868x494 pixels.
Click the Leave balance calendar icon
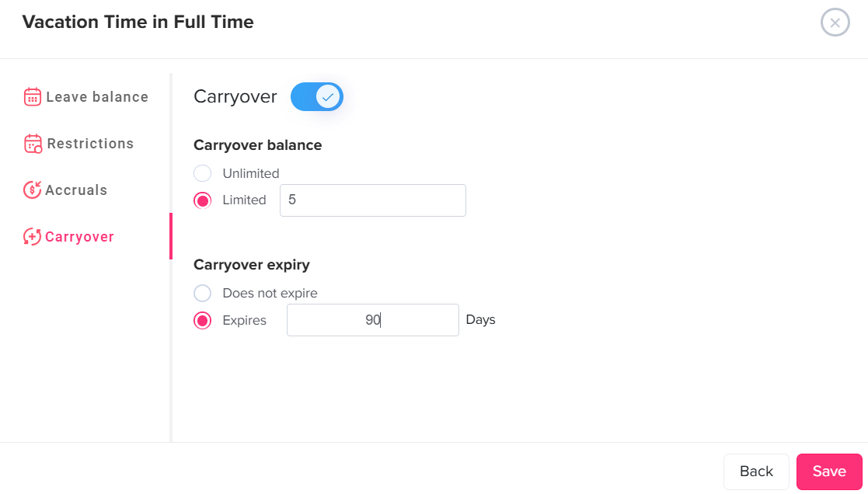(x=32, y=96)
